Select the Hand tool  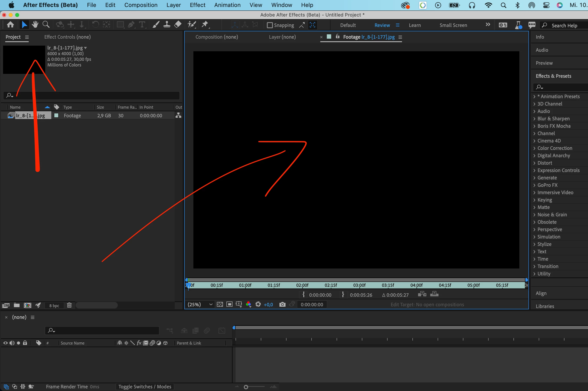coord(35,25)
